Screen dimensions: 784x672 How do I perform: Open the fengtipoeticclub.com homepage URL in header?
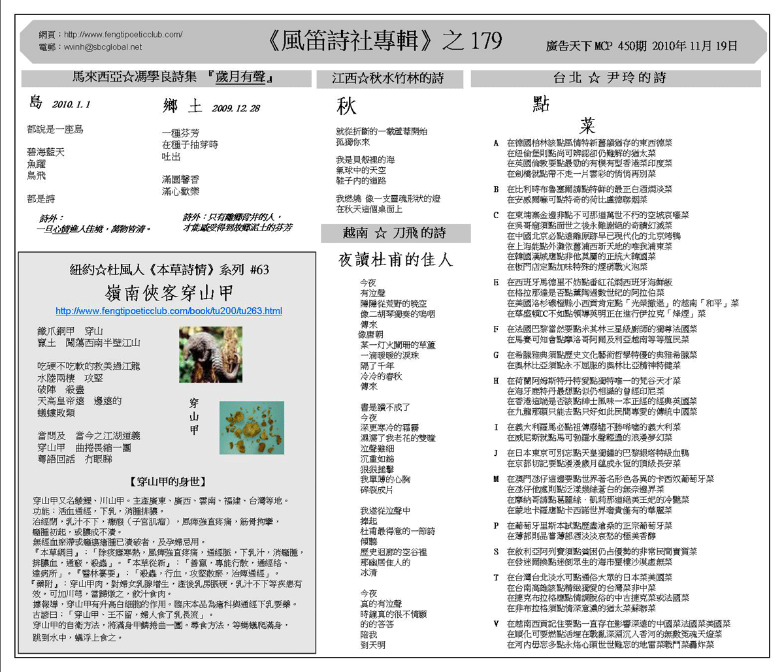123,35
